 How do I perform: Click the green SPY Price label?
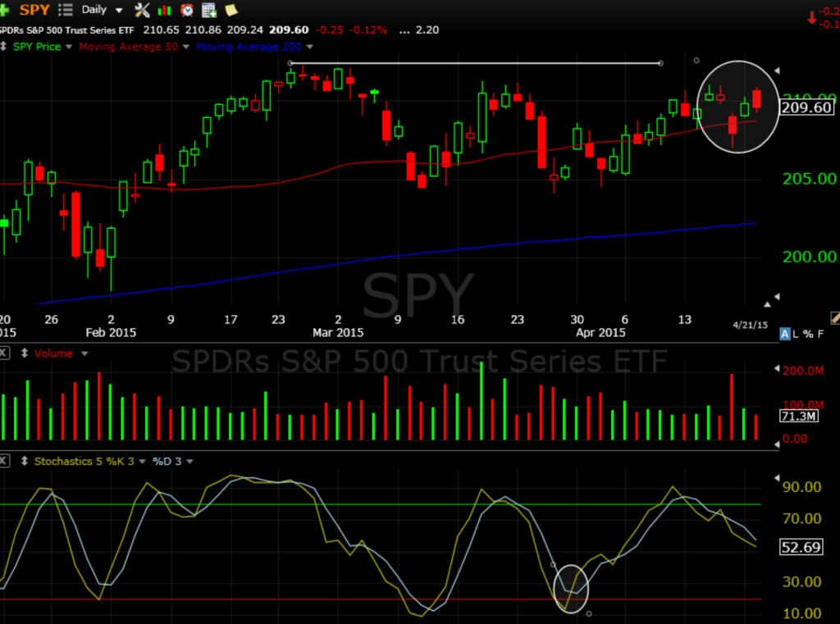(37, 47)
